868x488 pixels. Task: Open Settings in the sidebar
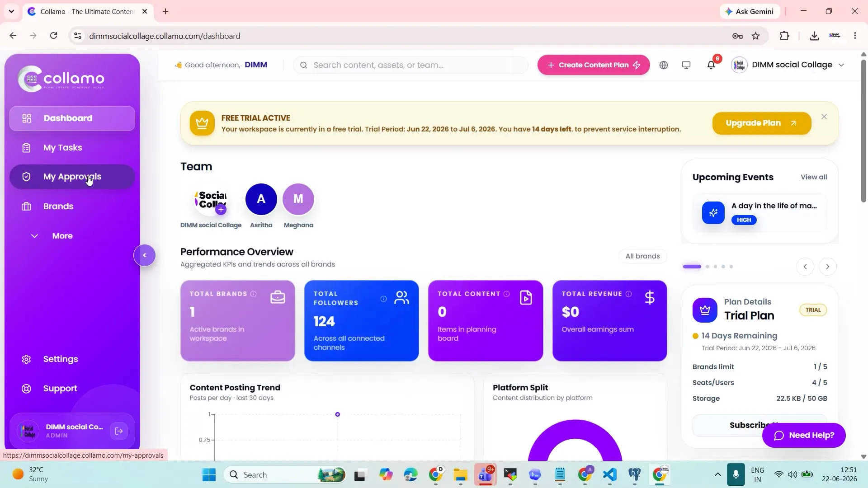coord(72,359)
